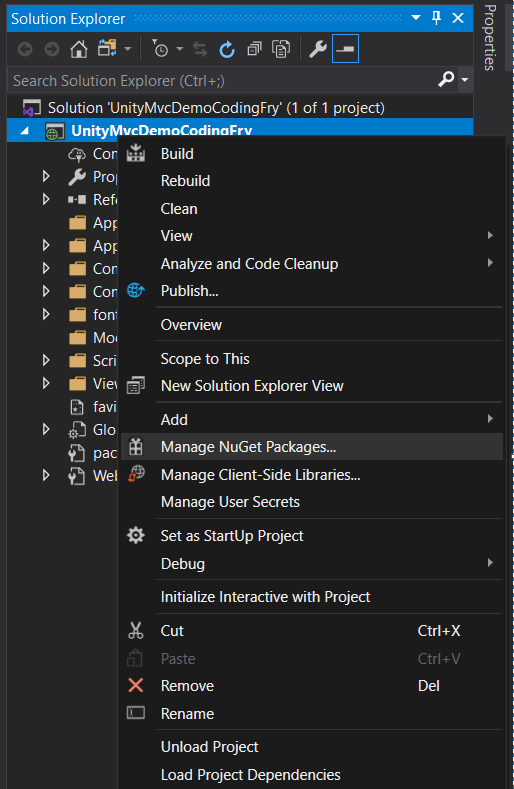Toggle auto-hide pin on Solution Explorer
The height and width of the screenshot is (789, 514).
point(436,18)
